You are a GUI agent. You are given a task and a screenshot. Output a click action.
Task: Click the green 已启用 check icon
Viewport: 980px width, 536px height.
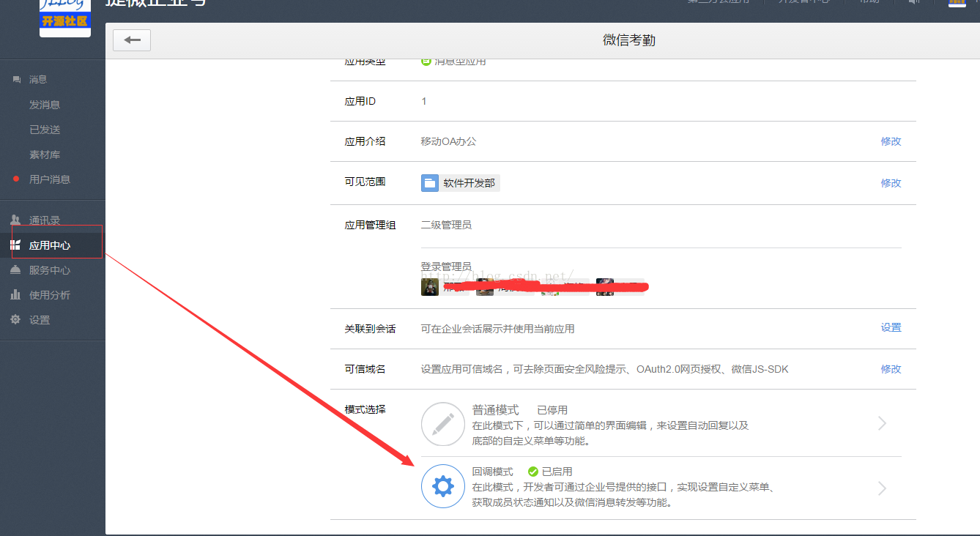533,472
